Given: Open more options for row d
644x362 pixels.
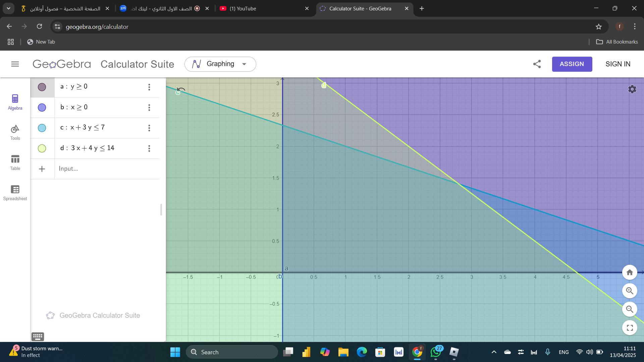Looking at the screenshot, I should click(149, 148).
